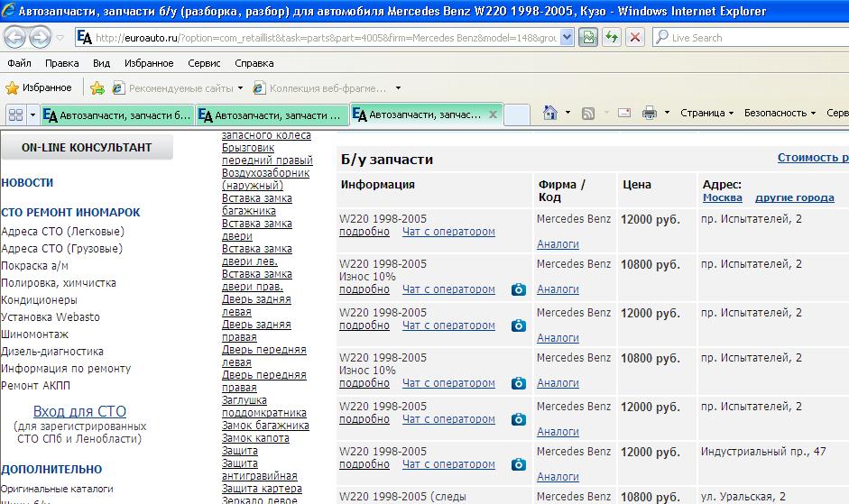Select Дверь задняя левая part link
Image resolution: width=849 pixels, height=504 pixels.
point(256,306)
